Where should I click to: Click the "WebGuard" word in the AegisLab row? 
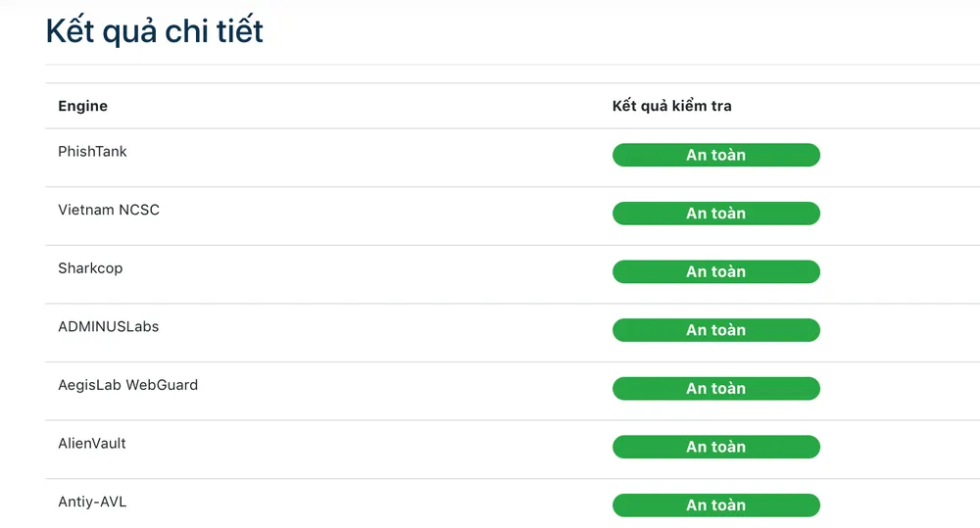pos(162,385)
